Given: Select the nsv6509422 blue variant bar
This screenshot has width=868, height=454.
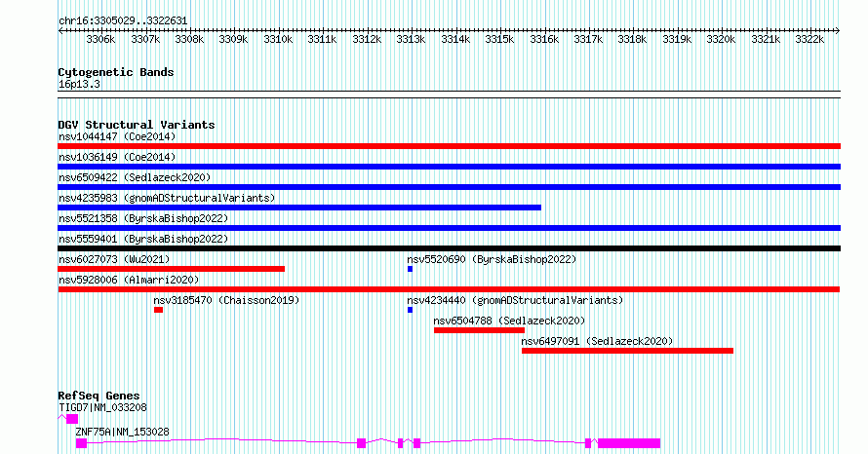Looking at the screenshot, I should pos(449,187).
